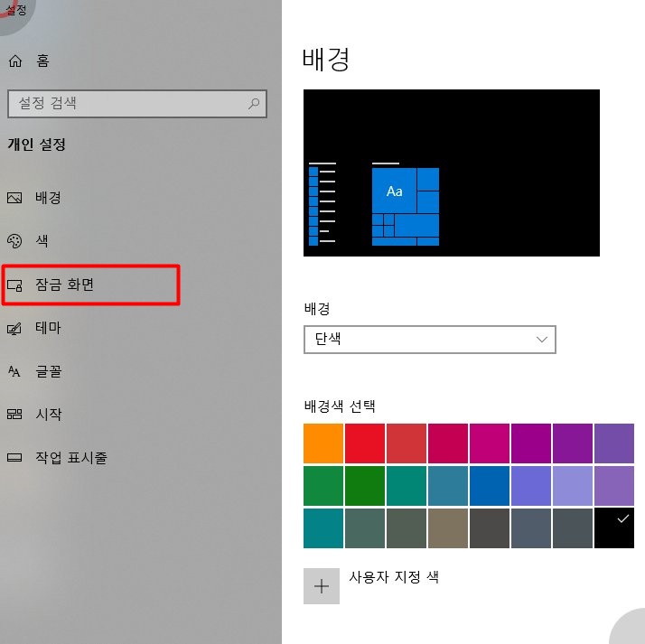Click the picture icon next to 배경

[14, 198]
